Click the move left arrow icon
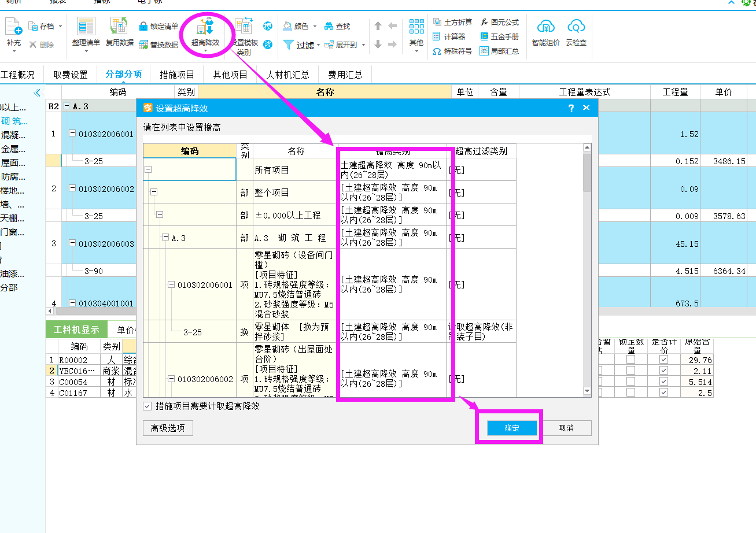This screenshot has height=533, width=756. (x=392, y=26)
